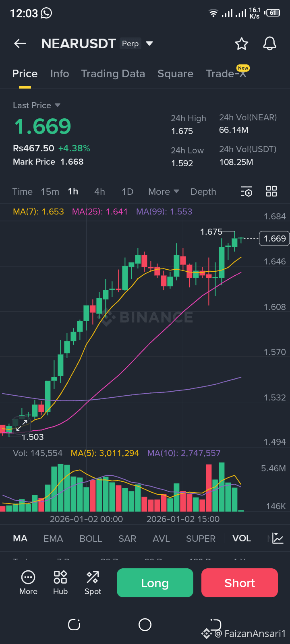The height and width of the screenshot is (644, 290).
Task: Toggle the VOL sub-indicator
Action: click(242, 539)
